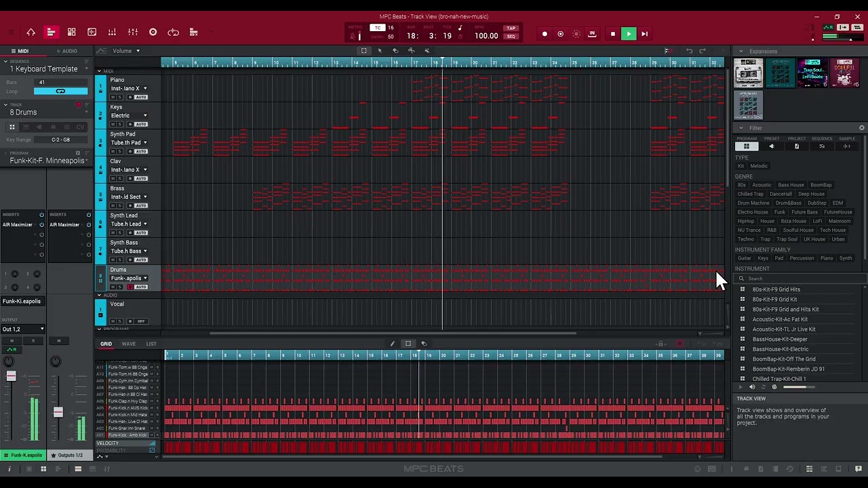Filter browser by Program icon
Screen dimensions: 868x488
click(x=747, y=146)
